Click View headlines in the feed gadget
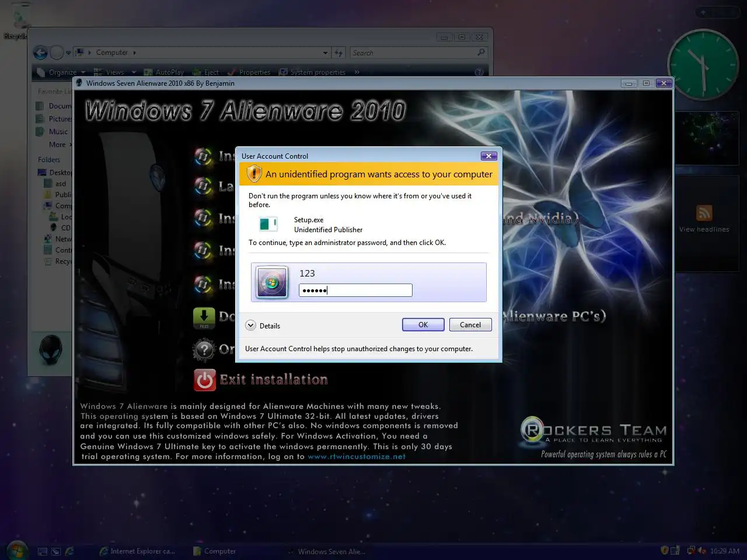The width and height of the screenshot is (747, 560). [704, 229]
